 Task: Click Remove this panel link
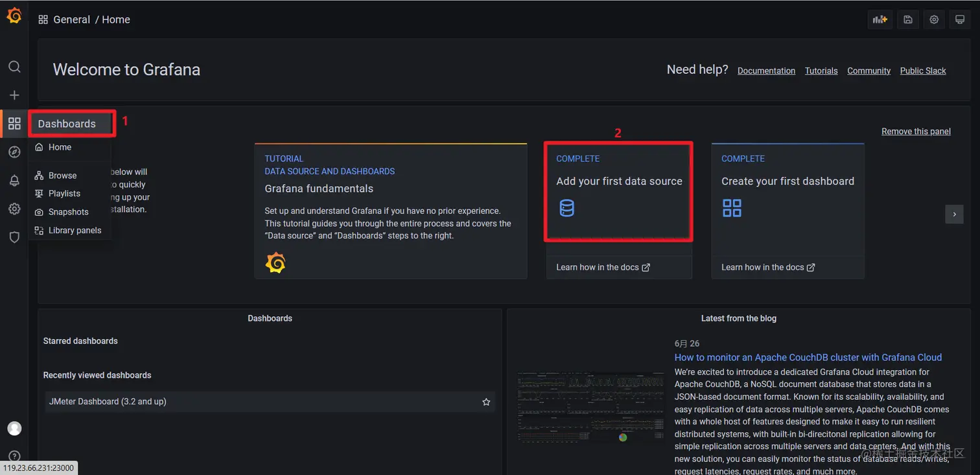[916, 131]
